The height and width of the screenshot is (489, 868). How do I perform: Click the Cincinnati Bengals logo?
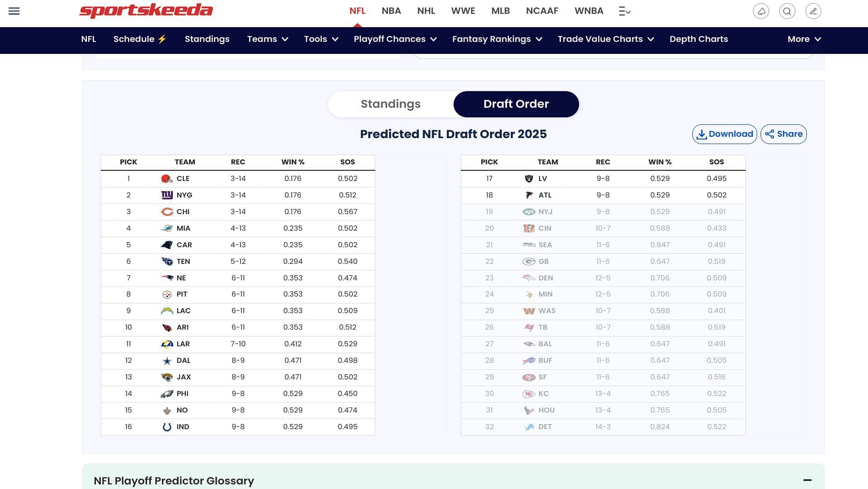529,229
